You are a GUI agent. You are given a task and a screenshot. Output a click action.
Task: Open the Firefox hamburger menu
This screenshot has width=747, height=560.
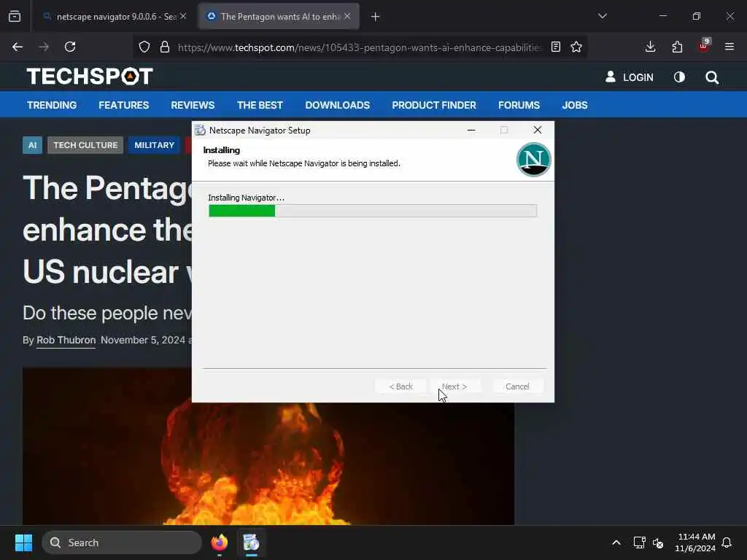pyautogui.click(x=729, y=47)
